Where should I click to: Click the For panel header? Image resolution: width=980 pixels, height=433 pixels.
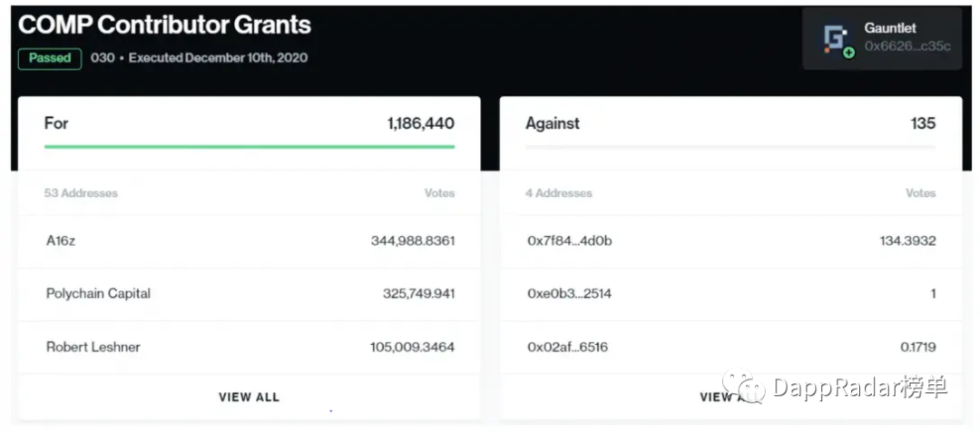click(249, 123)
